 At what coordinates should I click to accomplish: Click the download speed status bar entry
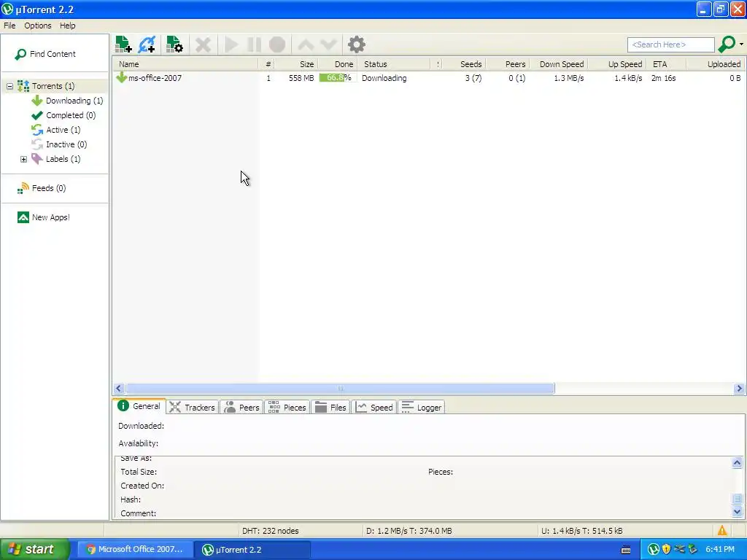[x=409, y=531]
